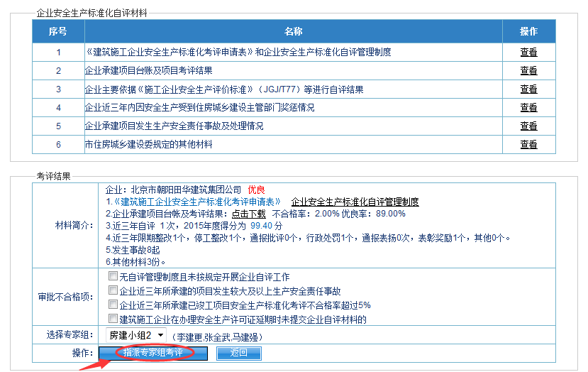Viewport: 588px width, 372px height.
Task: Click 查看 for row 6 其他材料
Action: pos(528,144)
